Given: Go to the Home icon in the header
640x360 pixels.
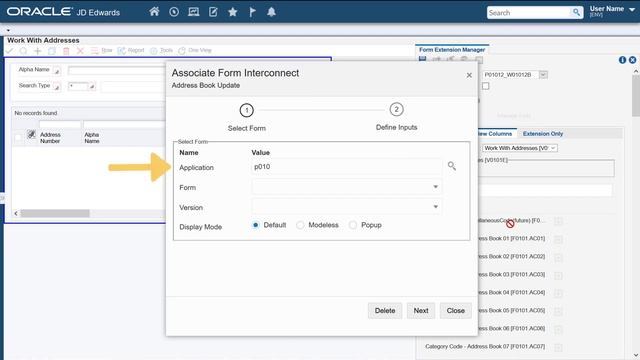Looking at the screenshot, I should [154, 12].
